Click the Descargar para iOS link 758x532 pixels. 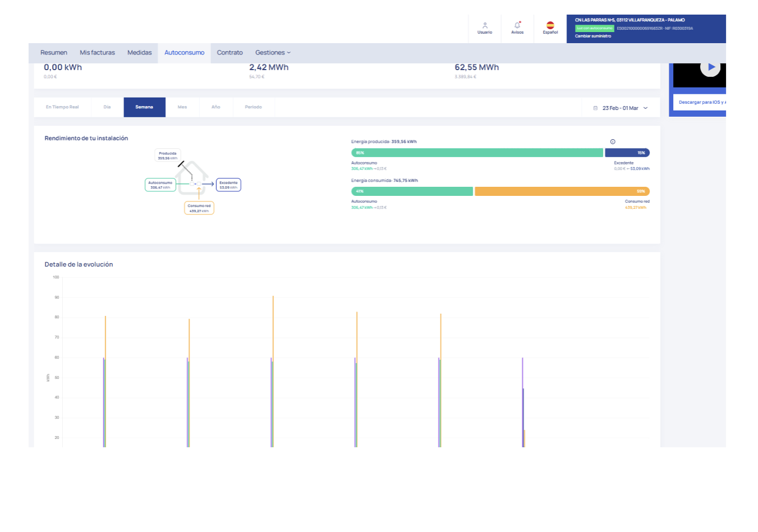click(x=701, y=102)
